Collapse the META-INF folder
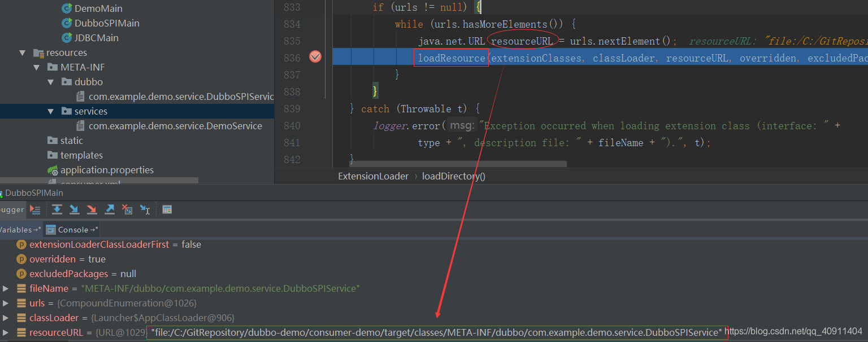 37,67
